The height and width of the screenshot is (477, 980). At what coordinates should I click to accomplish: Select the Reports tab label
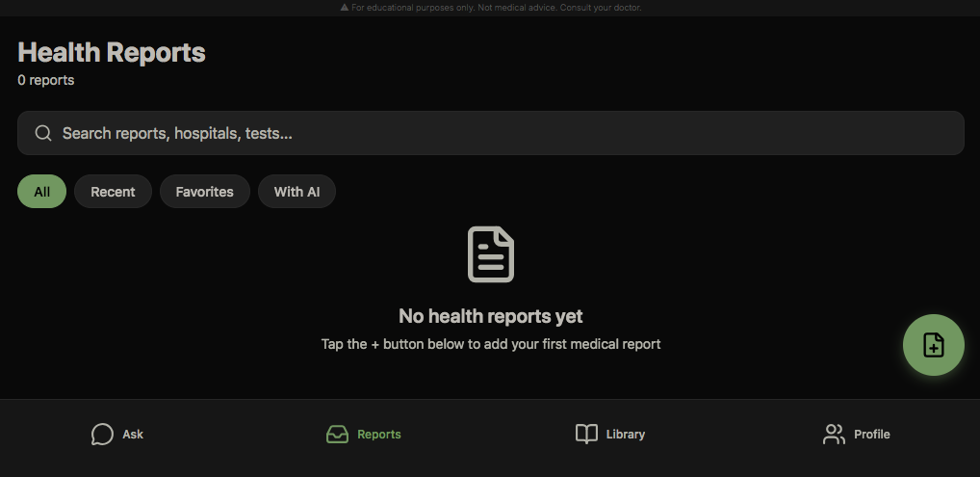click(378, 435)
